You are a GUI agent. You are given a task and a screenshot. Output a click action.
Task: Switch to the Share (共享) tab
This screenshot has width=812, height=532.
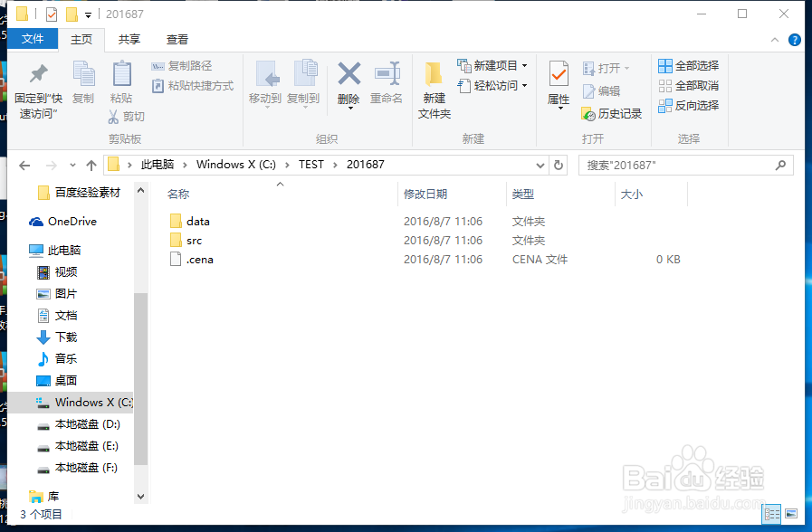pyautogui.click(x=129, y=39)
